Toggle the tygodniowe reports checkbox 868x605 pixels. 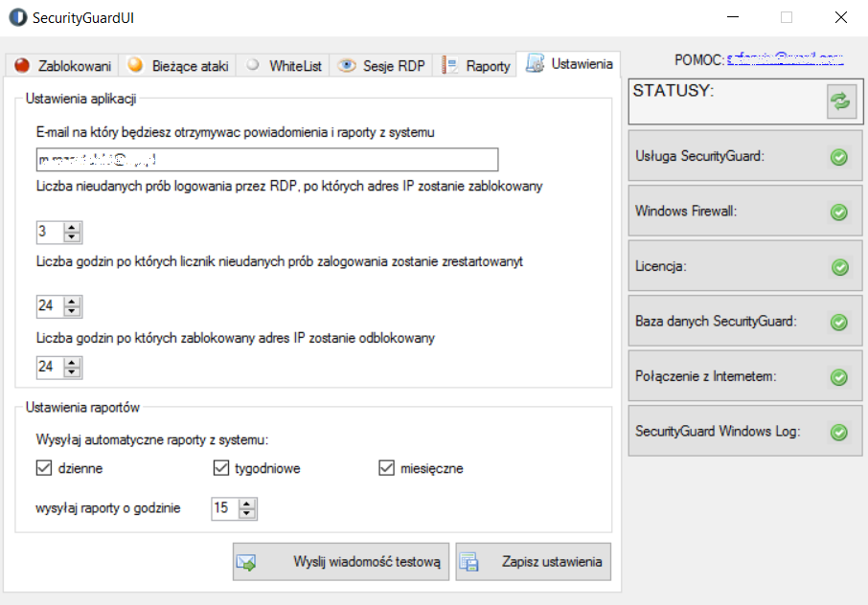click(x=221, y=468)
